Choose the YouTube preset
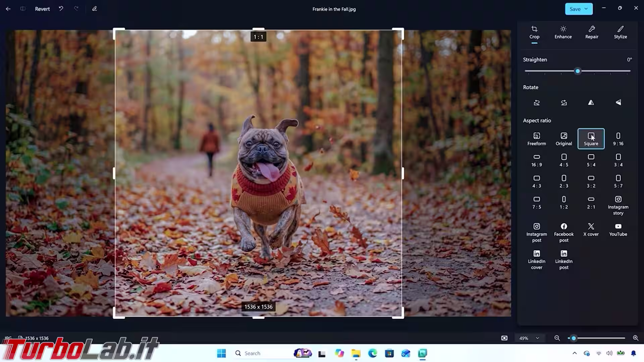 618,229
